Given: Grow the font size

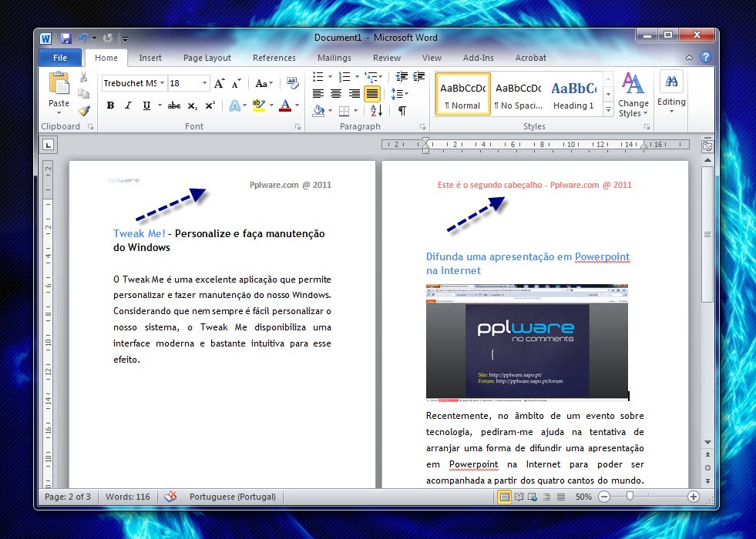Looking at the screenshot, I should (220, 83).
